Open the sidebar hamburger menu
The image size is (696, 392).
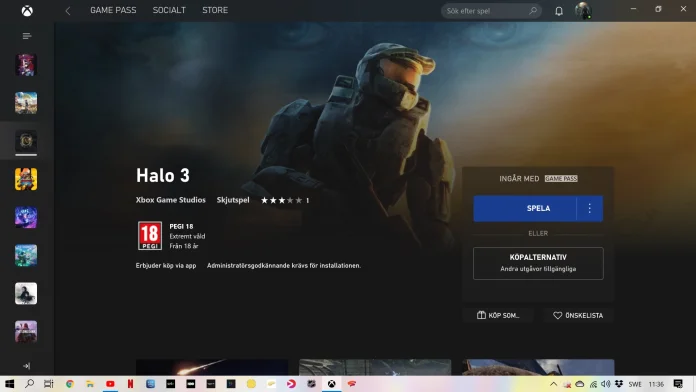pyautogui.click(x=27, y=36)
